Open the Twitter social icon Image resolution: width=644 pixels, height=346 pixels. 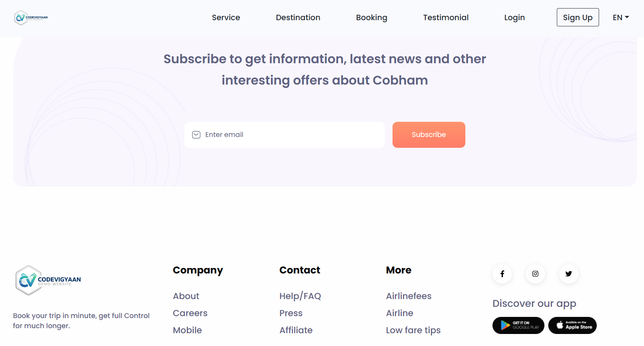point(568,274)
